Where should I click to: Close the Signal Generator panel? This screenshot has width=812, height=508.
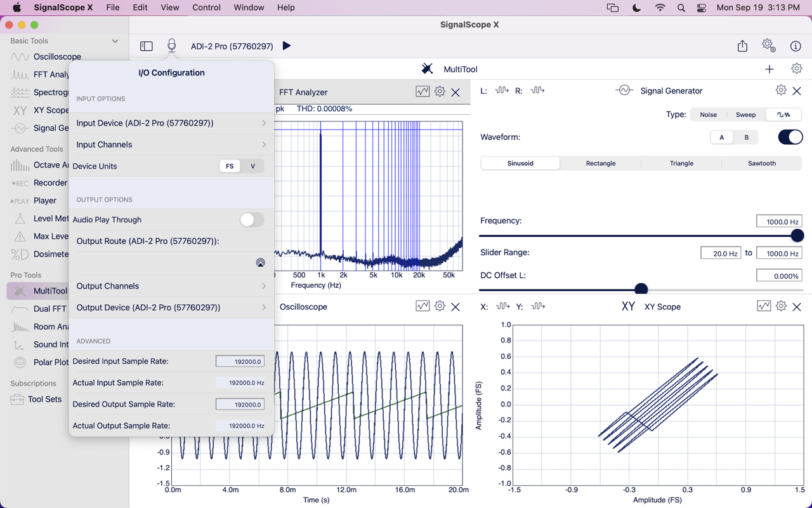(797, 91)
